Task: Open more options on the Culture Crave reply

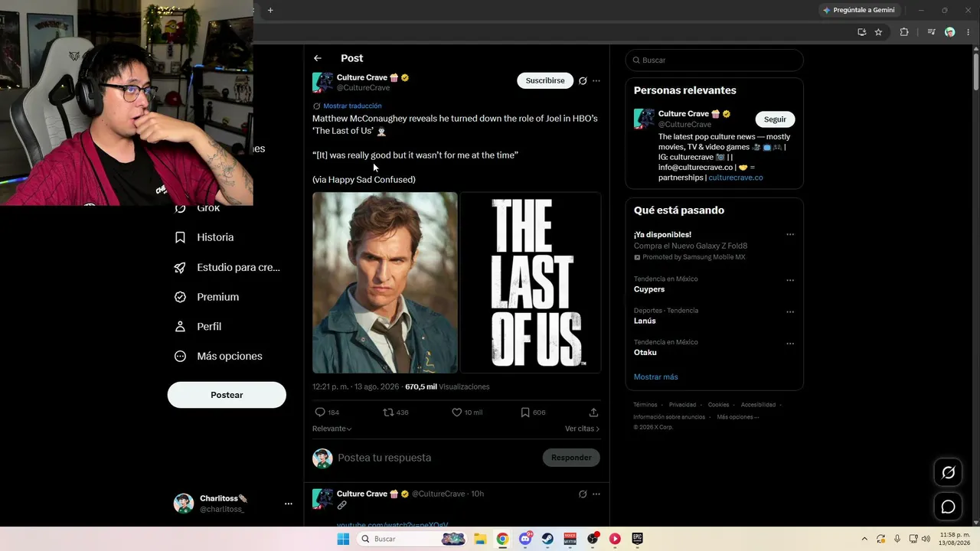Action: (596, 494)
